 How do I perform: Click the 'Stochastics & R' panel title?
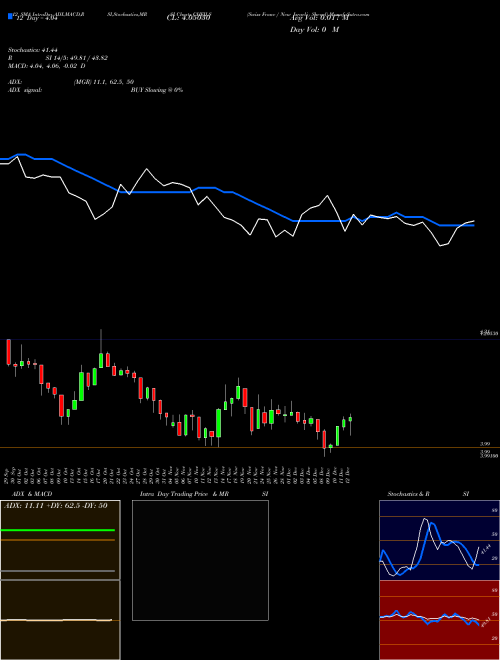click(409, 494)
